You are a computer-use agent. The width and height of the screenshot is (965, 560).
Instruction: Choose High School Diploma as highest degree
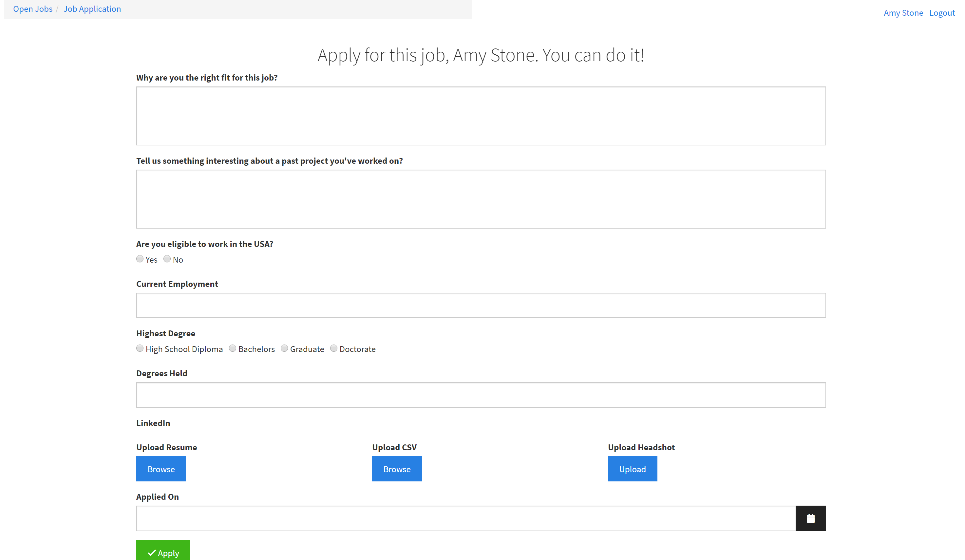[140, 348]
